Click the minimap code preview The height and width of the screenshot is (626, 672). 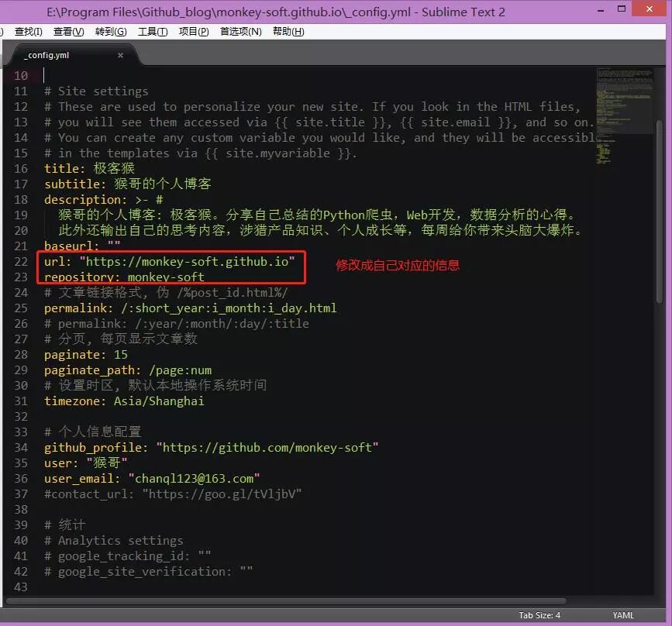click(625, 115)
